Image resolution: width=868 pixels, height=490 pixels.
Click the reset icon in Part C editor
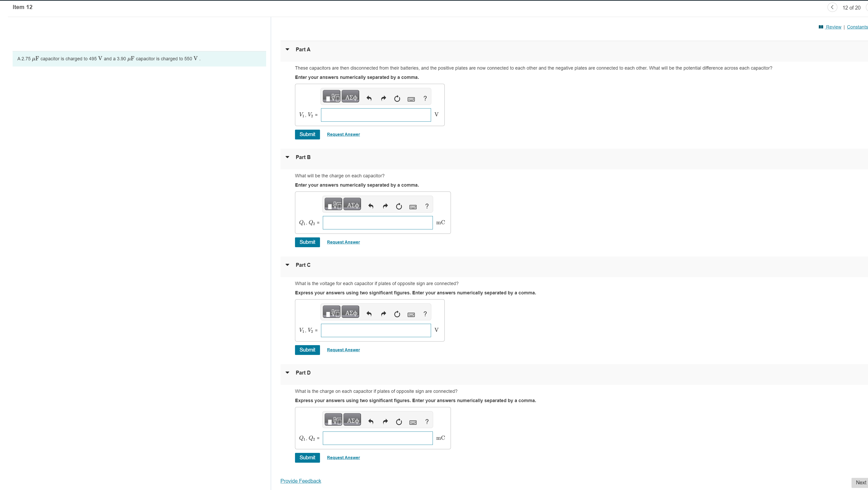tap(397, 314)
